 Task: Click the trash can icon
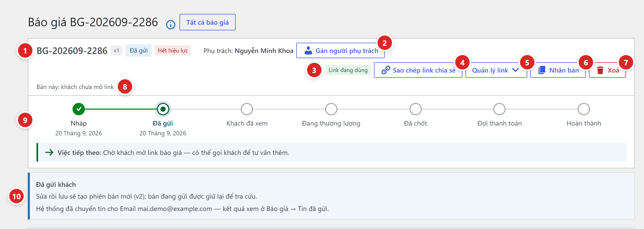click(x=600, y=70)
